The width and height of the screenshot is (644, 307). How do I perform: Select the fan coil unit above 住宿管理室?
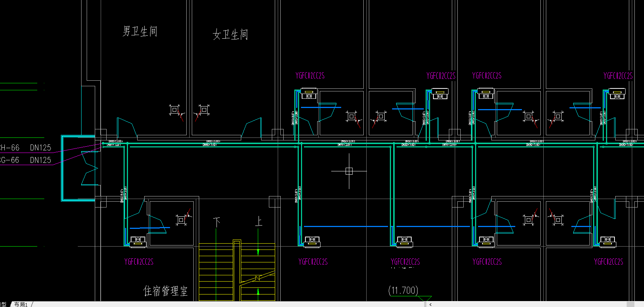(138, 241)
